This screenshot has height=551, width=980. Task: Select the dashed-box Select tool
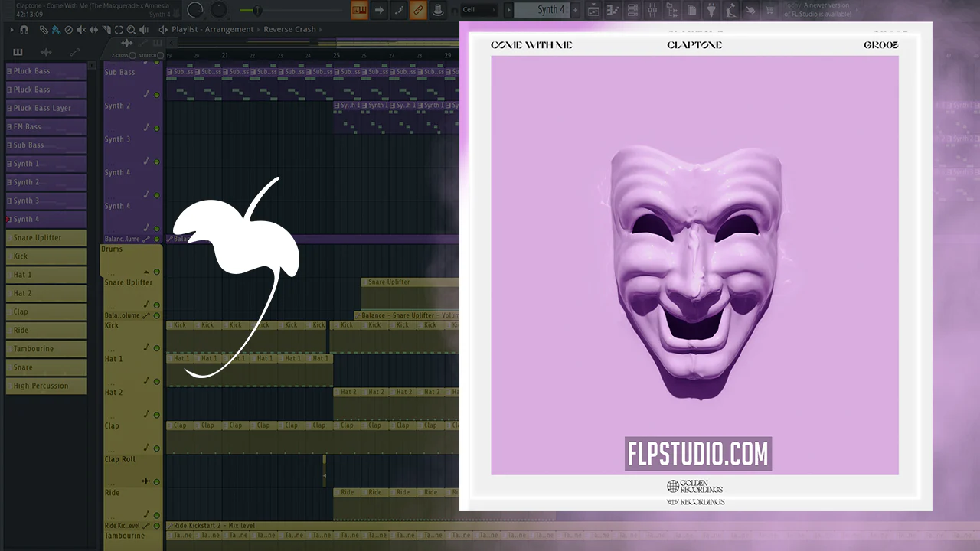119,30
